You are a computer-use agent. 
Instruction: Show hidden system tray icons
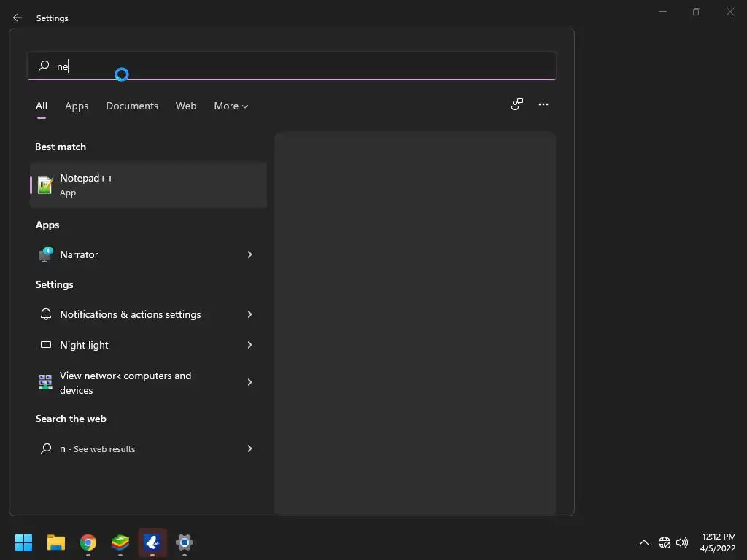click(643, 542)
